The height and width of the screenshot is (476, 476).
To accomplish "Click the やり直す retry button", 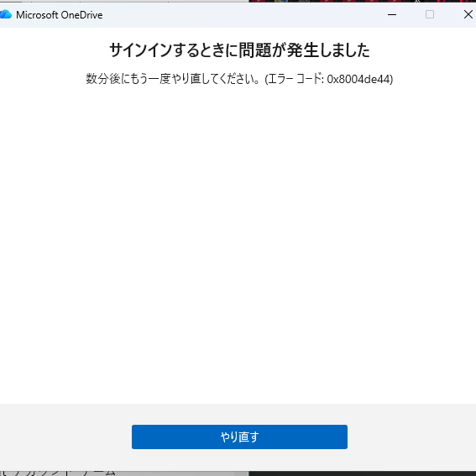I will tap(239, 437).
